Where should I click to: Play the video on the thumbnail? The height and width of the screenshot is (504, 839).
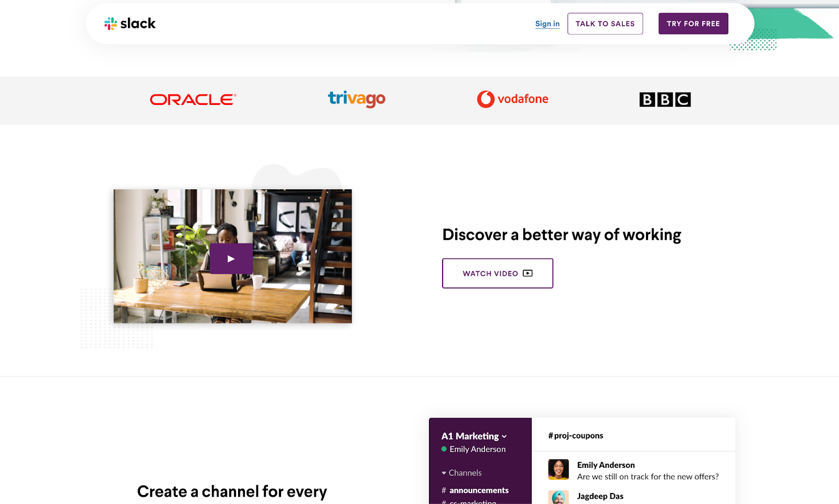[231, 259]
